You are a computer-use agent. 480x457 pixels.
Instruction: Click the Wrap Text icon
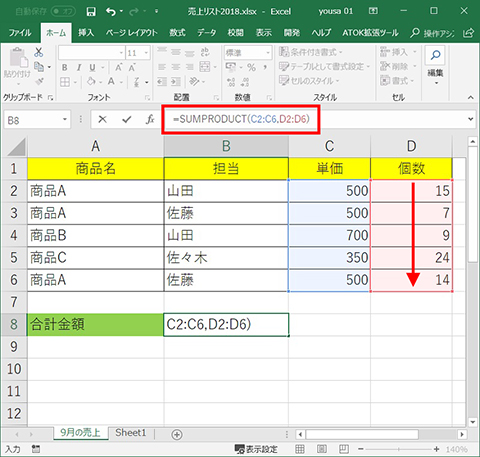[x=205, y=52]
